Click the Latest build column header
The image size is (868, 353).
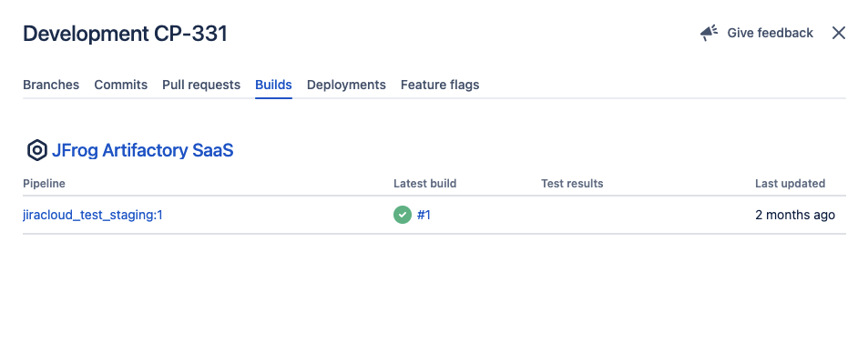(x=425, y=184)
